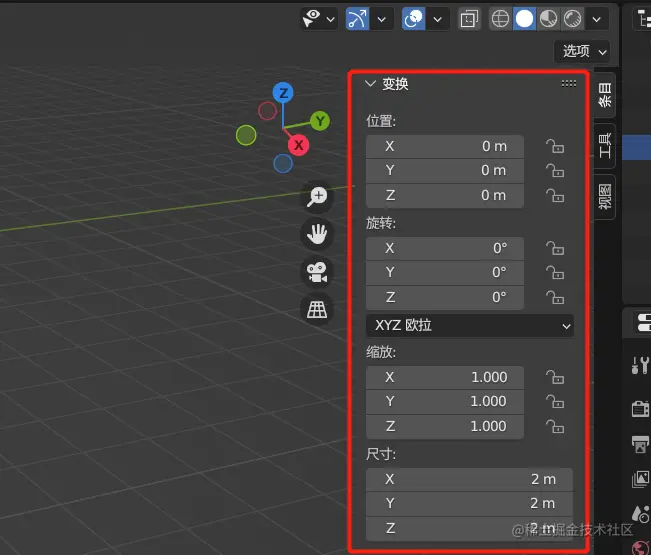Click the 尺寸 X value field
651x555 pixels.
pyautogui.click(x=470, y=479)
